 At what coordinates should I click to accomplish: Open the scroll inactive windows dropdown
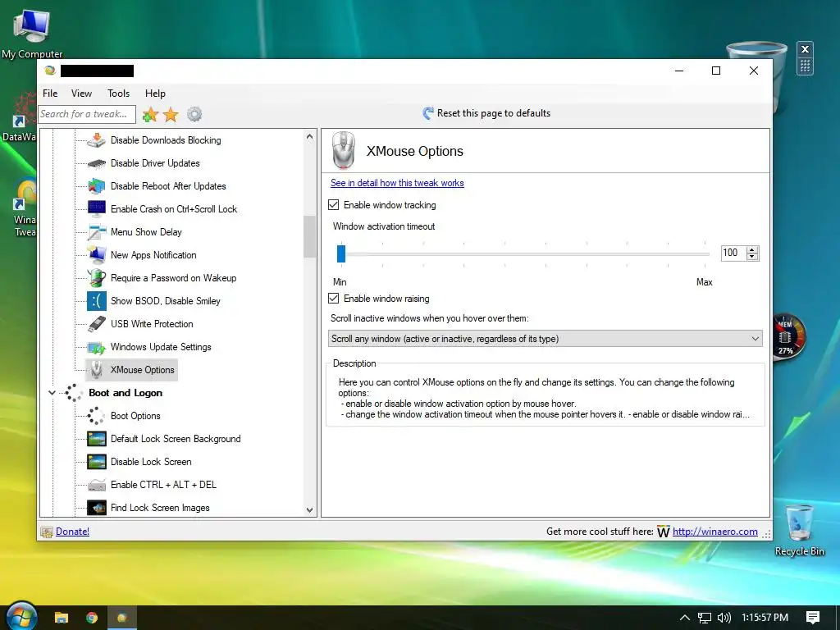pyautogui.click(x=545, y=339)
